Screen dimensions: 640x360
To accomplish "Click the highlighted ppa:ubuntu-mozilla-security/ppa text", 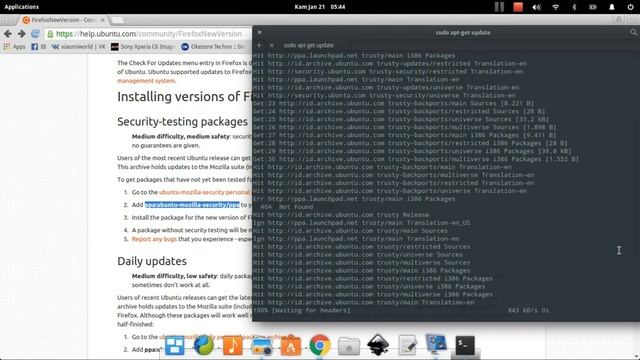I will click(x=192, y=205).
